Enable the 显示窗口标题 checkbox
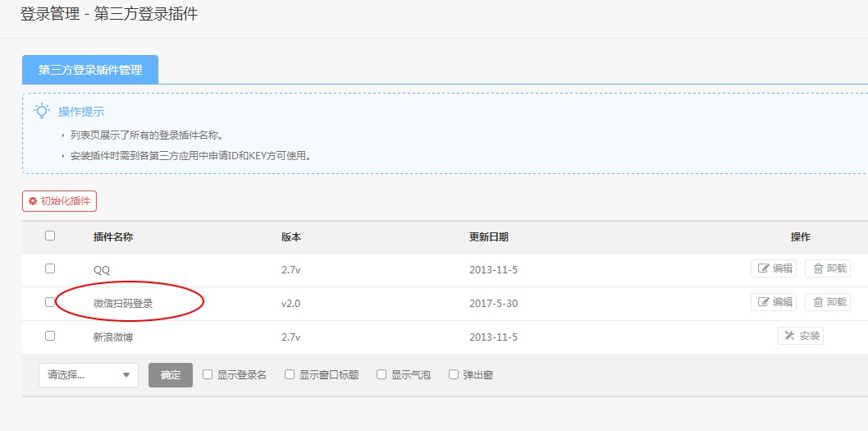Viewport: 868px width, 431px height. [290, 374]
